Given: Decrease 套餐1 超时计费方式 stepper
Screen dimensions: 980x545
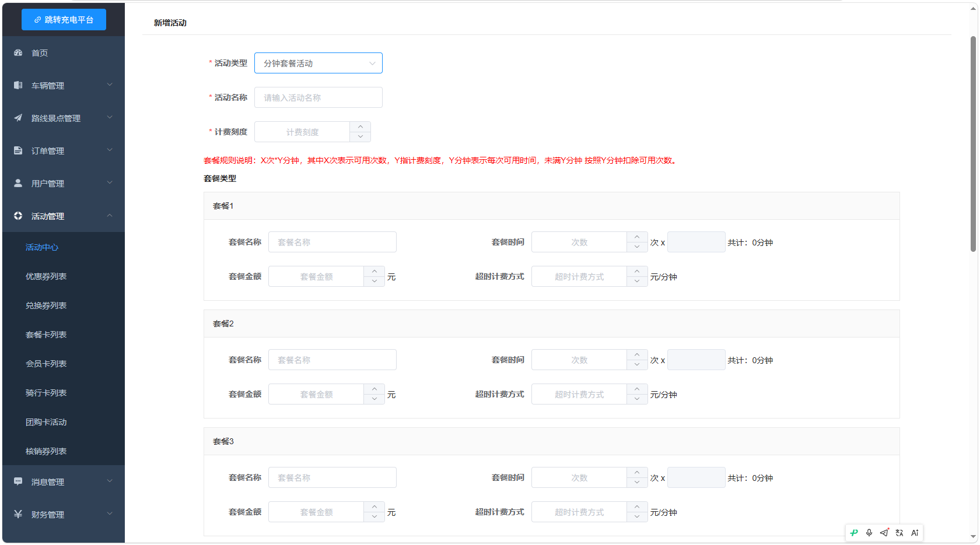Looking at the screenshot, I should [x=637, y=282].
